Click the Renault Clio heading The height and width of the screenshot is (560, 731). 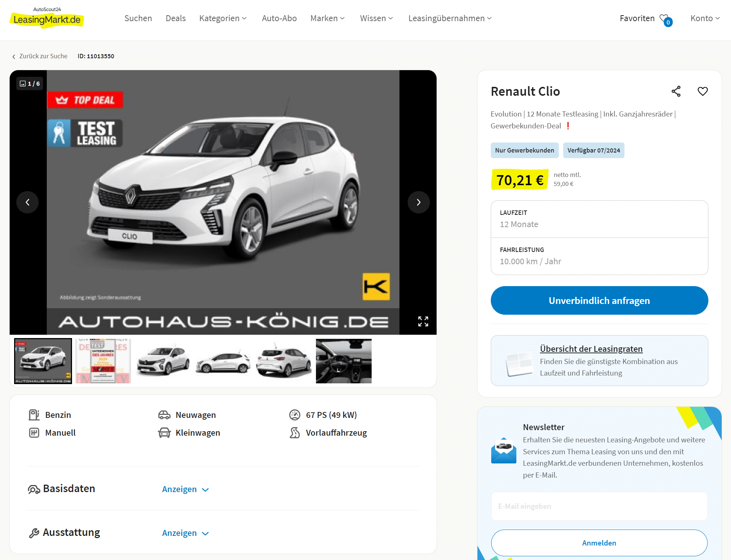pos(525,91)
